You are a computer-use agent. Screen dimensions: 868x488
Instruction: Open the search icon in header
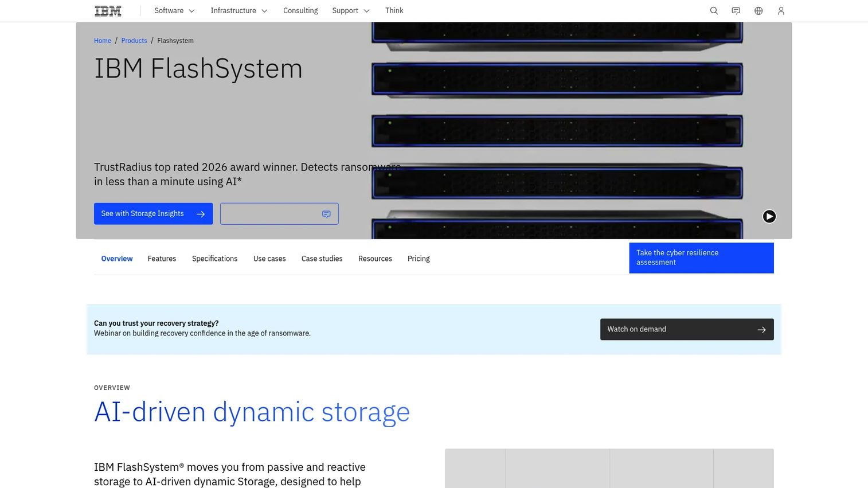(x=714, y=11)
